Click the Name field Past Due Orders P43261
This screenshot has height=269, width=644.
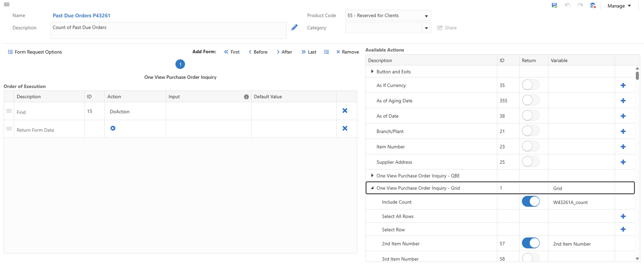click(x=81, y=16)
